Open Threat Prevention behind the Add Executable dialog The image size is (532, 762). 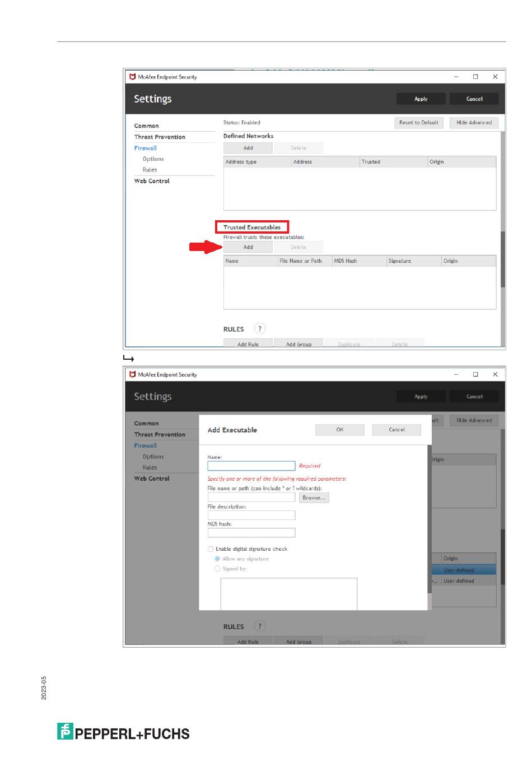[x=160, y=434]
